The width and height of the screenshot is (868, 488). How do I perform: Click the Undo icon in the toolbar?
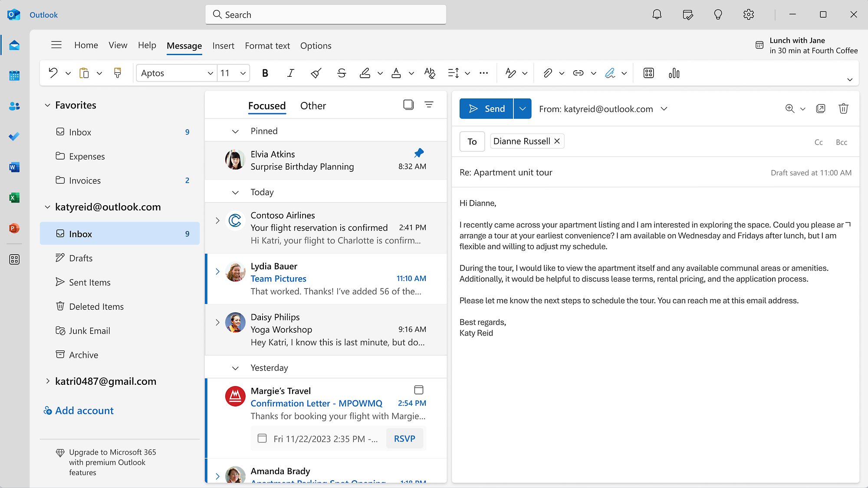[53, 73]
